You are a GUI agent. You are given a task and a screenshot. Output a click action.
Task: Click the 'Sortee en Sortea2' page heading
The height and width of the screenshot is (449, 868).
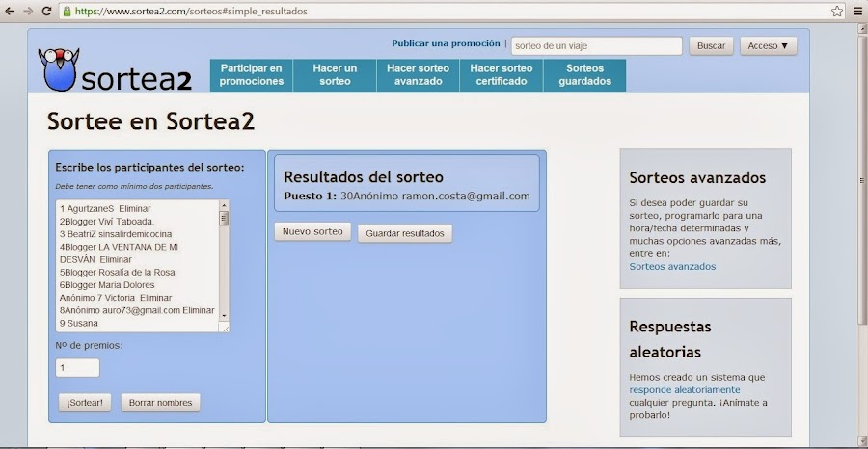[151, 121]
